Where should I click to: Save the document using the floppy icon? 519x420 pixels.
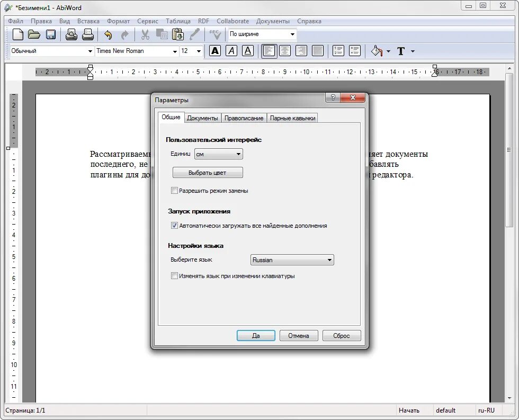(x=51, y=34)
